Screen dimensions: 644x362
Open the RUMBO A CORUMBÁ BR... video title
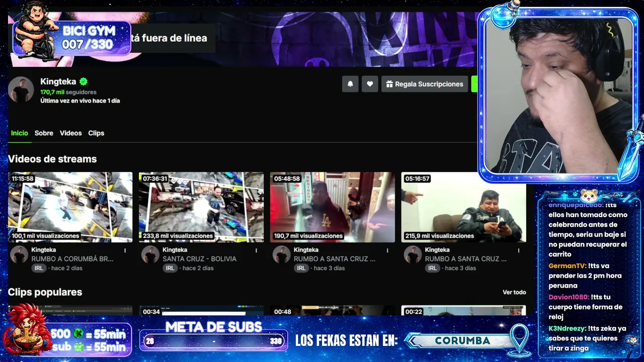point(72,259)
